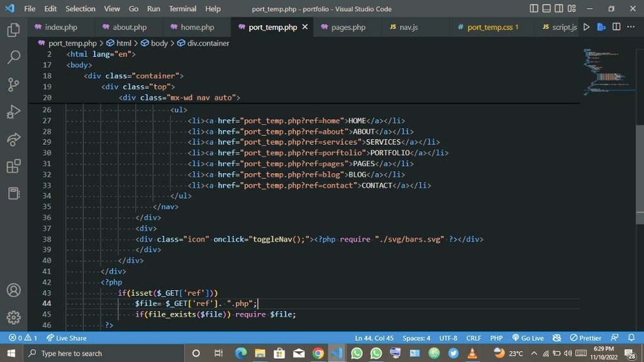The image size is (644, 362).
Task: Click the vertical editor scrollbar
Action: (x=640, y=174)
